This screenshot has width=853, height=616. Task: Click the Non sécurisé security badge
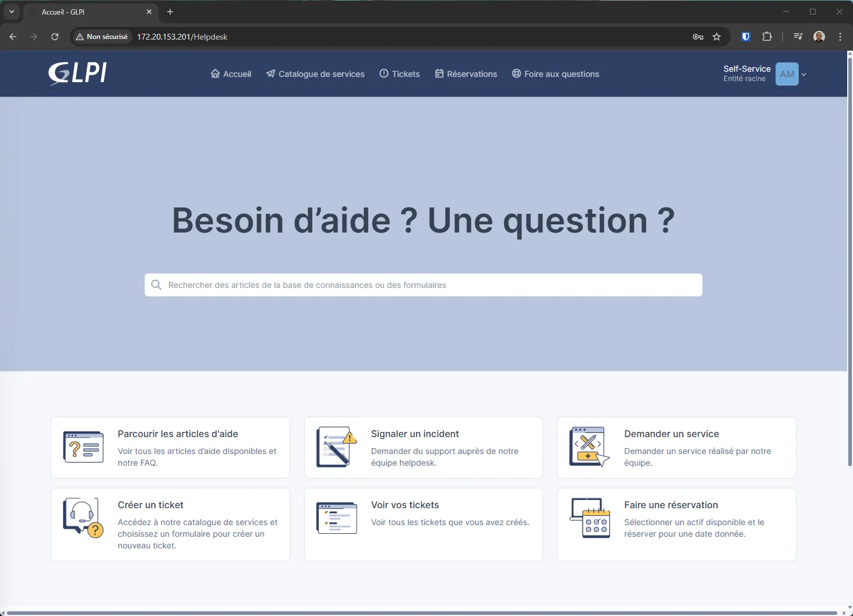(x=101, y=37)
